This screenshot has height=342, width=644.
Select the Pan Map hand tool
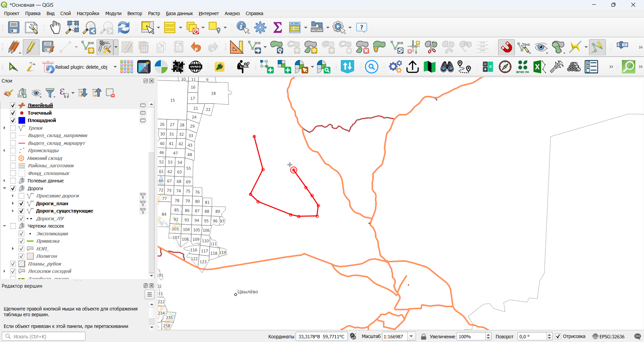55,27
